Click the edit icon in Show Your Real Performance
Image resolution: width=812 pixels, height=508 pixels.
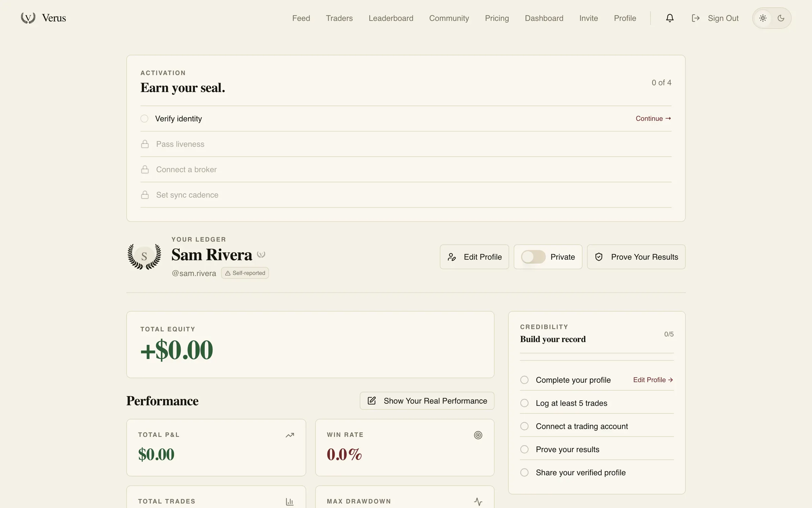371,401
